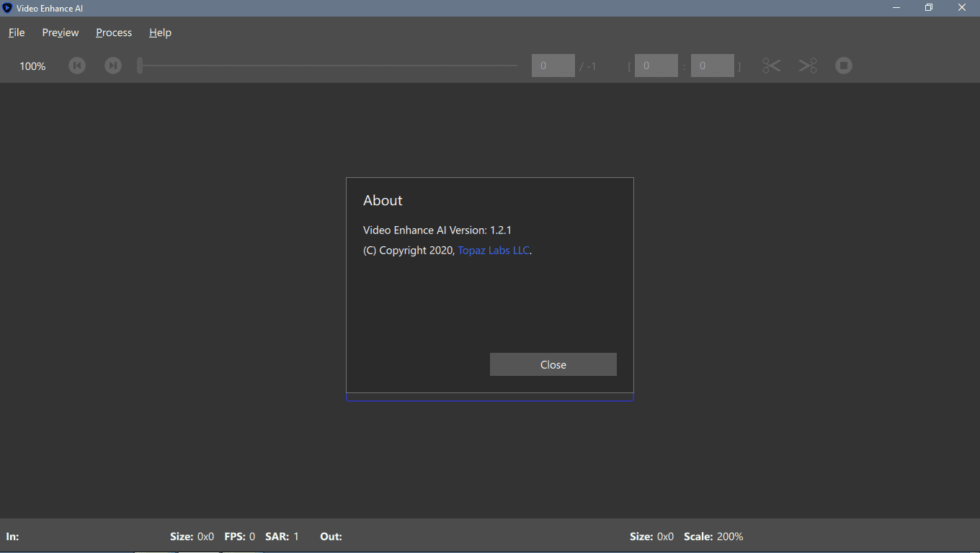The height and width of the screenshot is (553, 980).
Task: Click the video timeline slider handle
Action: pyautogui.click(x=140, y=66)
